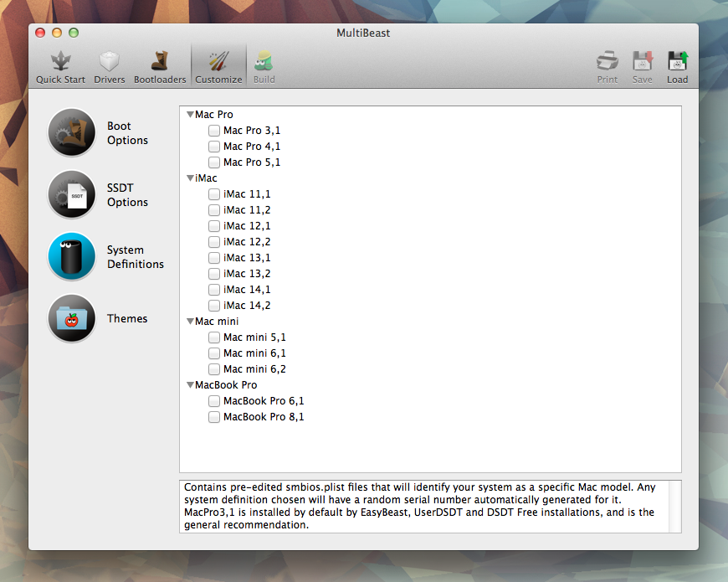Screen dimensions: 728x582
Task: Collapse the iMac group disclosure triangle
Action: [190, 178]
